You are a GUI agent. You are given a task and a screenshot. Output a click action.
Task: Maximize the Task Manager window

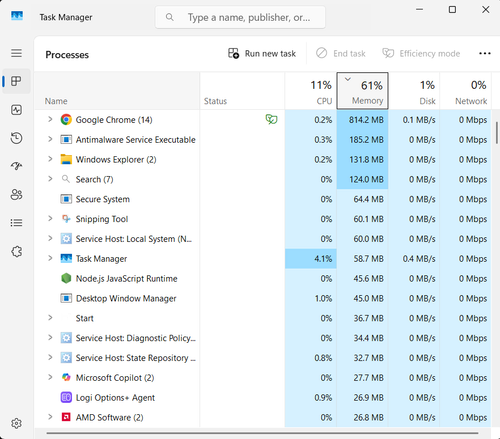pyautogui.click(x=452, y=10)
